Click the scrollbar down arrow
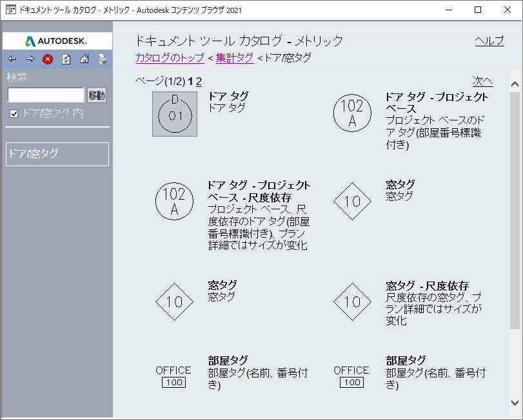This screenshot has width=523, height=420. pyautogui.click(x=515, y=403)
